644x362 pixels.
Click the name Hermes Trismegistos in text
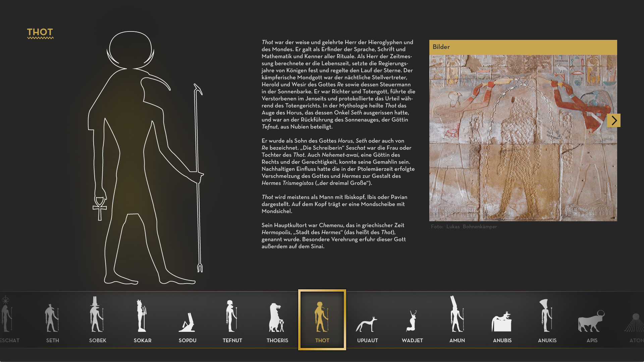[287, 183]
